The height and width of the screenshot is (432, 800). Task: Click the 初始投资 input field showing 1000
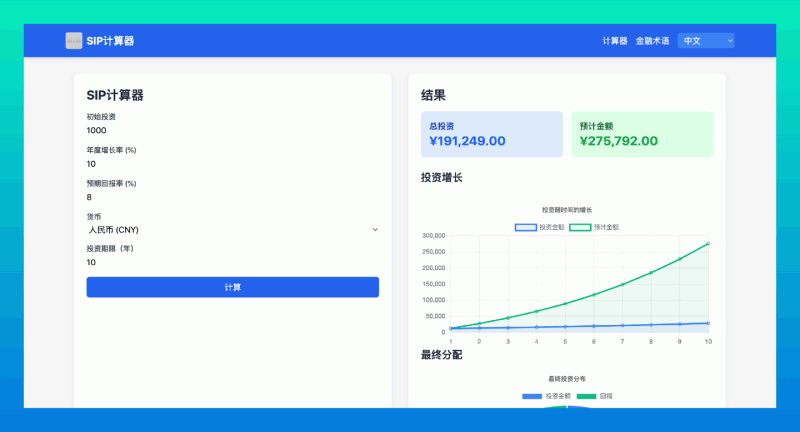coord(233,131)
